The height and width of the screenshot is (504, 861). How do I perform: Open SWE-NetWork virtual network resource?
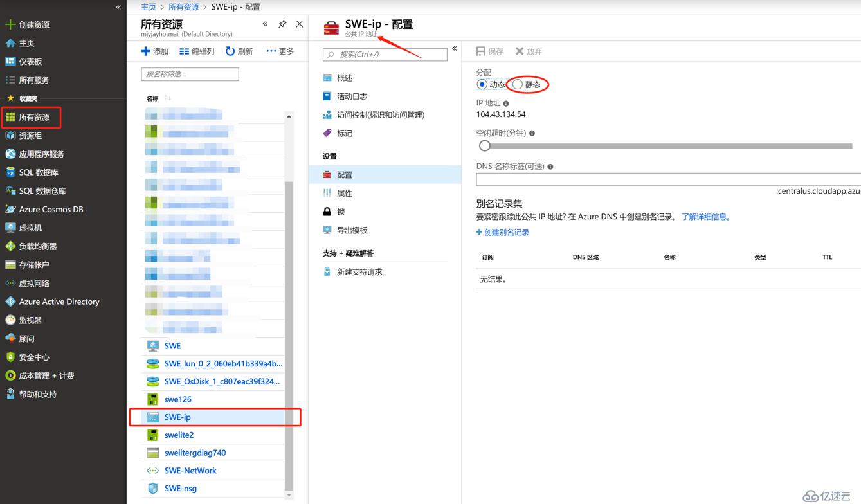190,471
